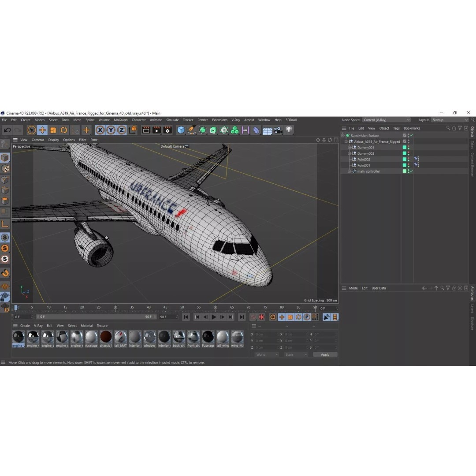Toggle Autokeying record button

coord(261,317)
